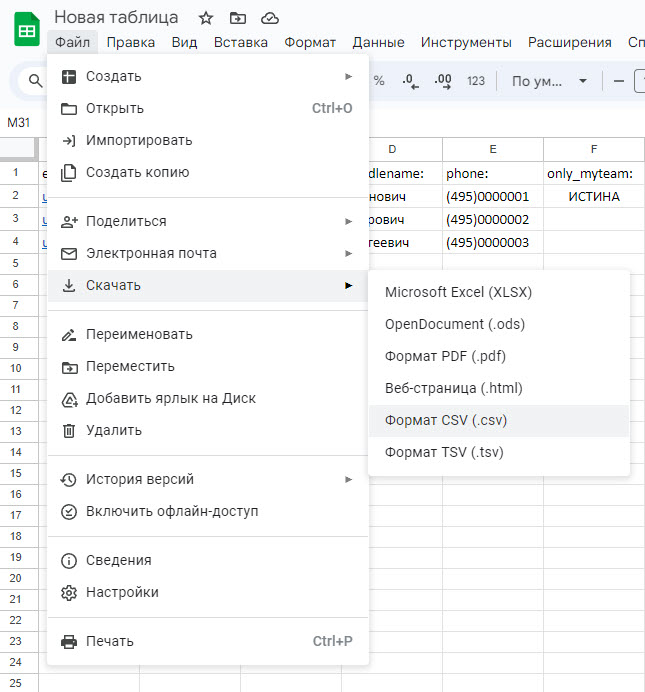Viewport: 645px width, 692px height.
Task: Click the star icon next to document title
Action: pos(206,18)
